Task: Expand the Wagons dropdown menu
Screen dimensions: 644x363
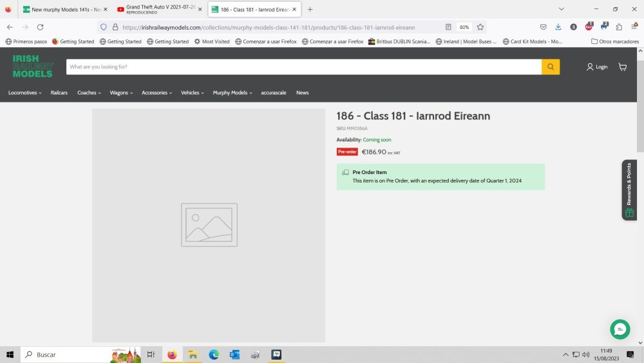Action: (x=121, y=93)
